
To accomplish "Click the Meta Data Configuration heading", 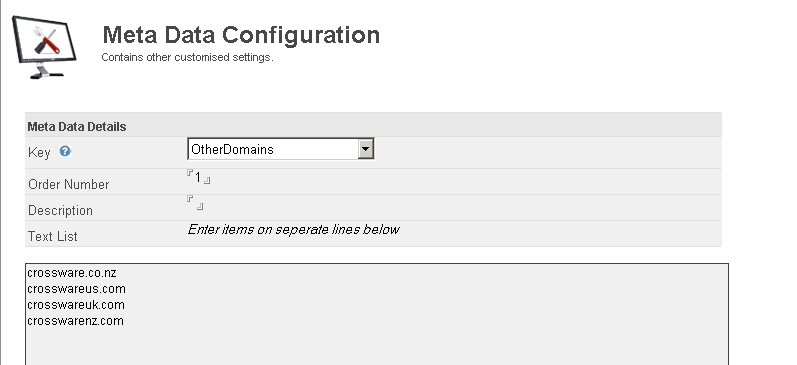I will point(241,35).
